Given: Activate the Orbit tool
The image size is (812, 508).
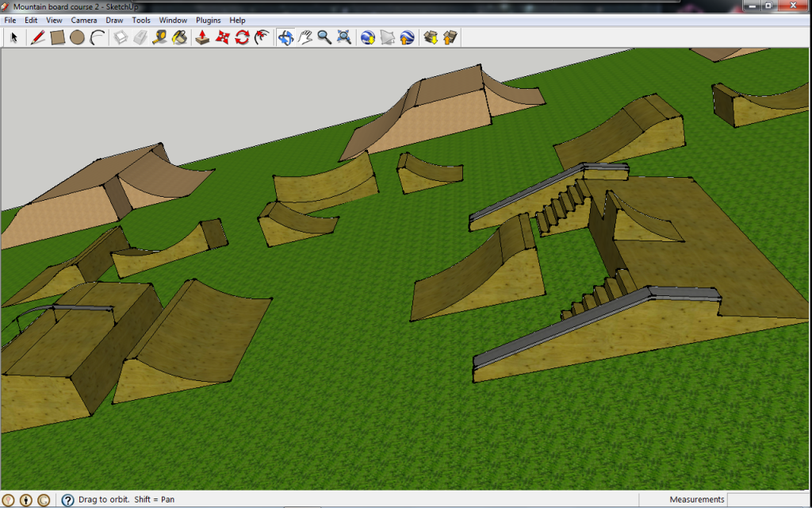Looking at the screenshot, I should click(285, 37).
